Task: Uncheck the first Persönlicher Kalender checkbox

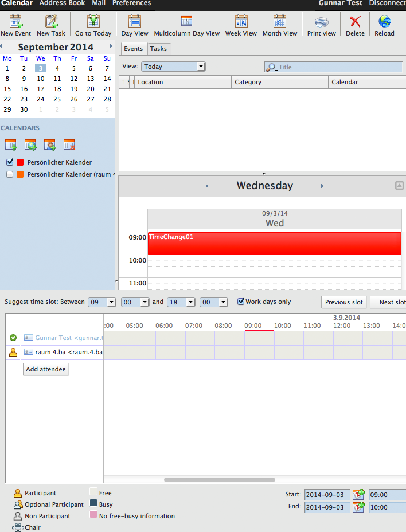Action: tap(10, 162)
